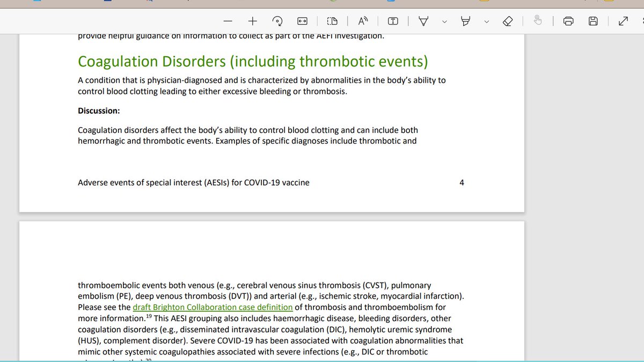Viewport: 644px width, 362px height.
Task: Click the Coagulation Disorders heading
Action: click(253, 62)
